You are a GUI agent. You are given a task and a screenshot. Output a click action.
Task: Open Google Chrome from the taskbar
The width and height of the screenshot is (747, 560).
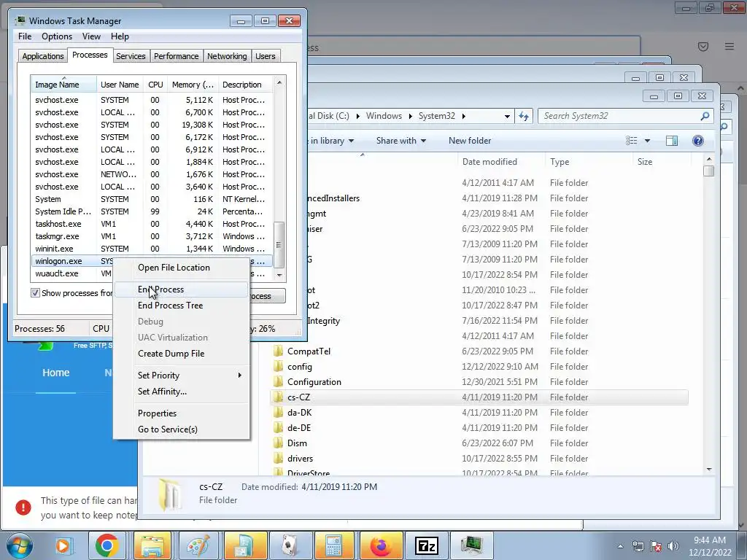point(107,545)
